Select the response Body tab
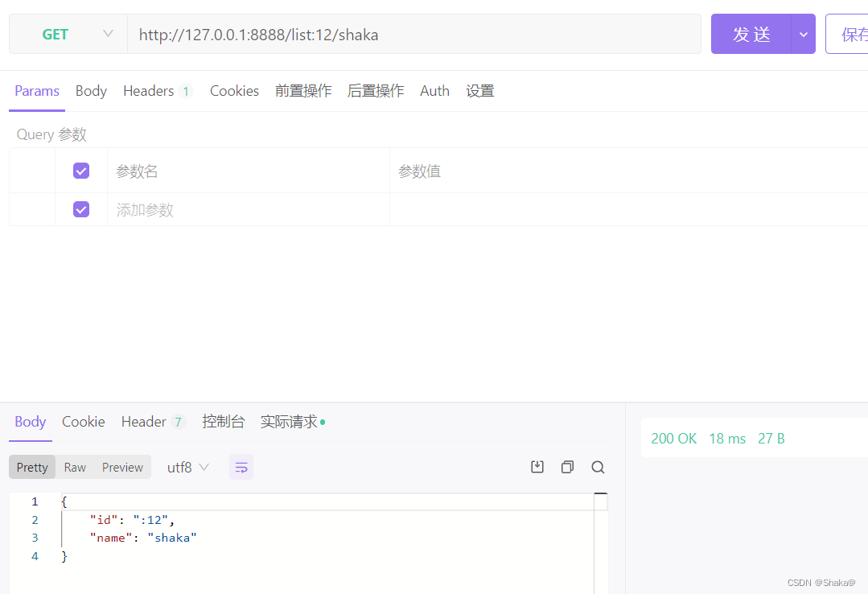Viewport: 868px width, 594px height. tap(30, 422)
